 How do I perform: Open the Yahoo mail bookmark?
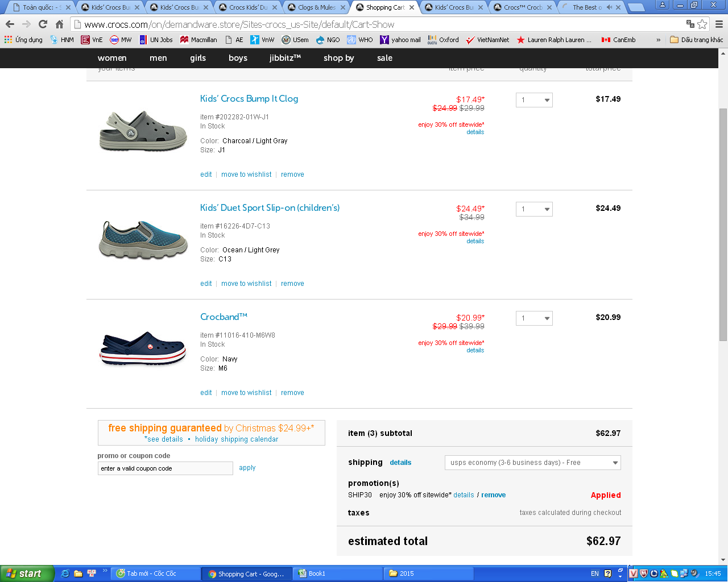(400, 40)
